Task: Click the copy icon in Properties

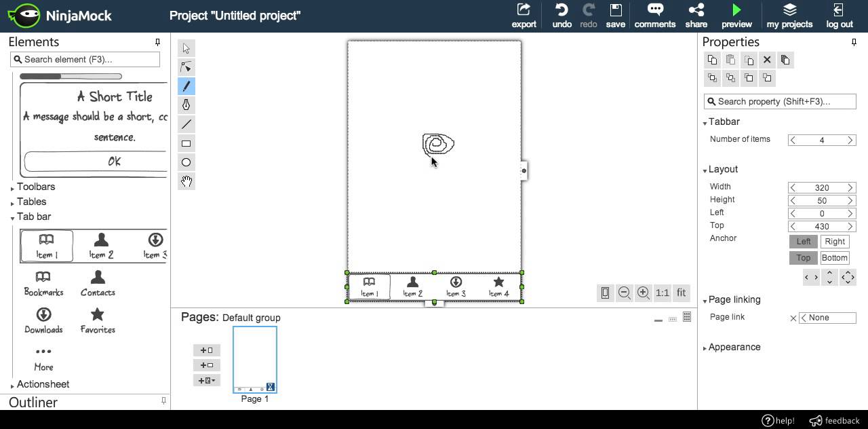Action: [x=712, y=60]
